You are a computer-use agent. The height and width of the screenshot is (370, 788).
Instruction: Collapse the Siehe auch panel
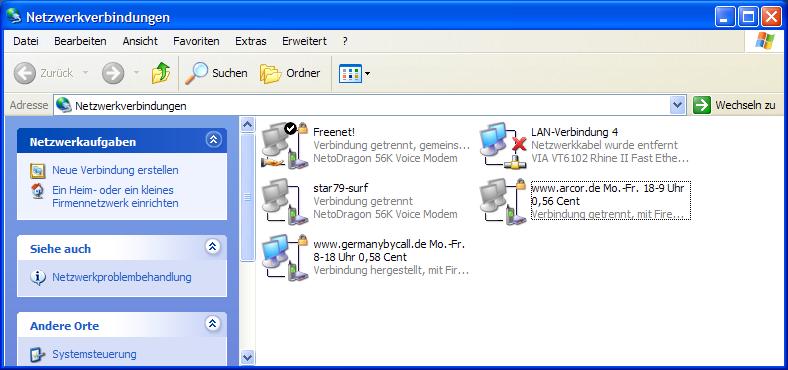click(213, 247)
